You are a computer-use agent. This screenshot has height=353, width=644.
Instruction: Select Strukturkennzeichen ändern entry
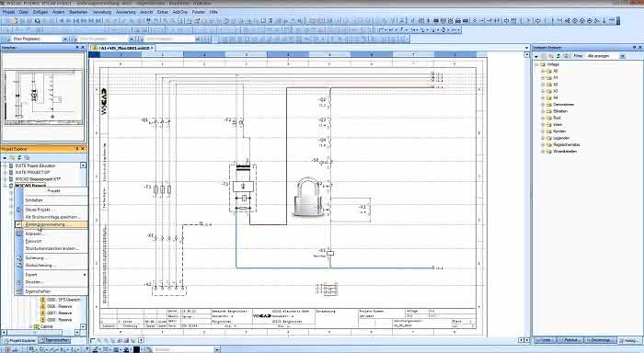[x=52, y=248]
